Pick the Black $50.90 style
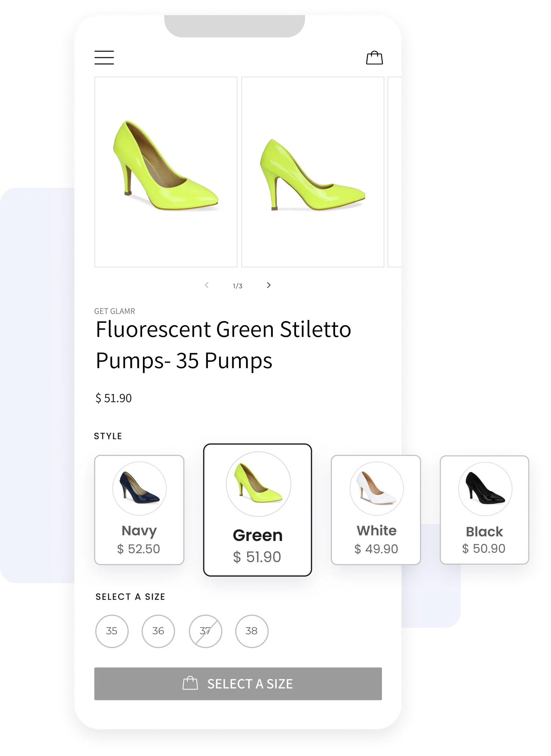The width and height of the screenshot is (551, 756). [485, 510]
